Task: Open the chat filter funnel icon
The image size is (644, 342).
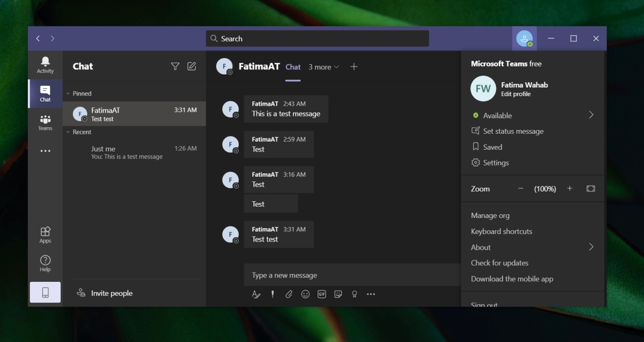Action: (x=175, y=66)
